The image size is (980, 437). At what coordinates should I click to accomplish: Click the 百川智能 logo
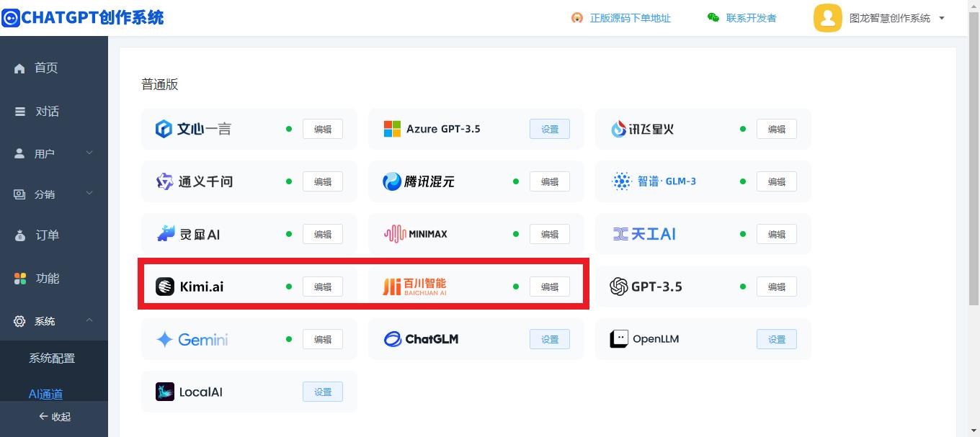(x=414, y=287)
